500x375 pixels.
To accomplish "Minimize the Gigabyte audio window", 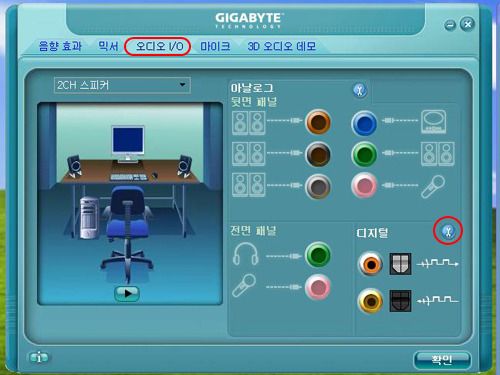I will coord(450,25).
